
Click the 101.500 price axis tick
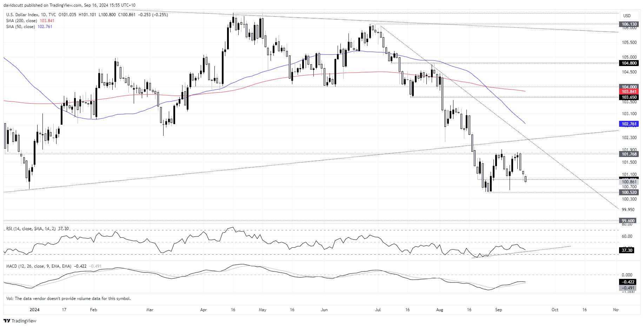[629, 162]
